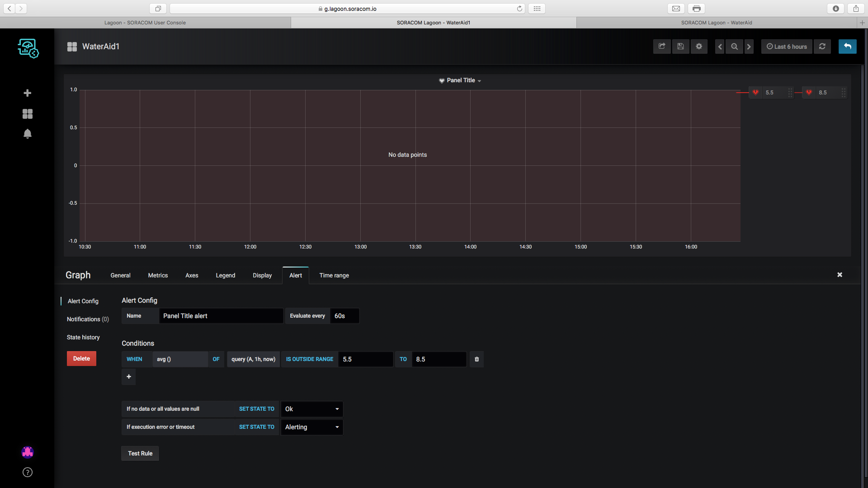Image resolution: width=868 pixels, height=488 pixels.
Task: Open the dashboards grid icon in the sidebar
Action: click(28, 114)
